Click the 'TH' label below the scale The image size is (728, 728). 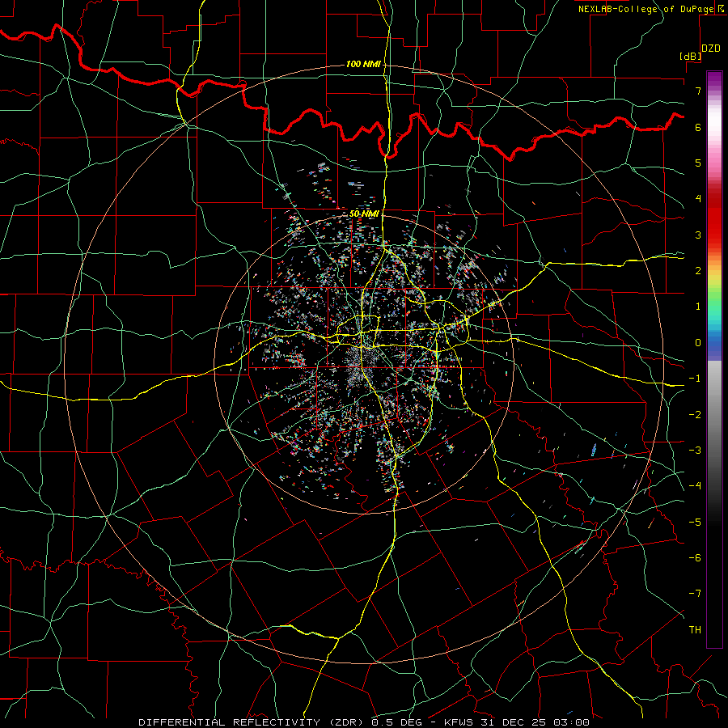coord(695,630)
